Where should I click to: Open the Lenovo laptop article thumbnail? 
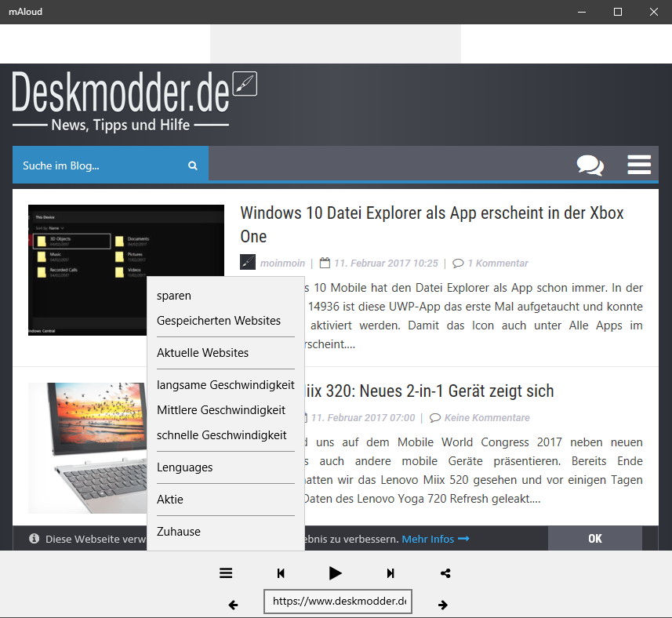click(87, 448)
